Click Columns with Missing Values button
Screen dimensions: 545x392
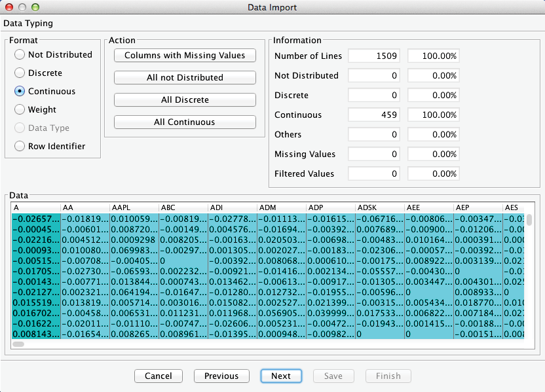[x=185, y=56]
